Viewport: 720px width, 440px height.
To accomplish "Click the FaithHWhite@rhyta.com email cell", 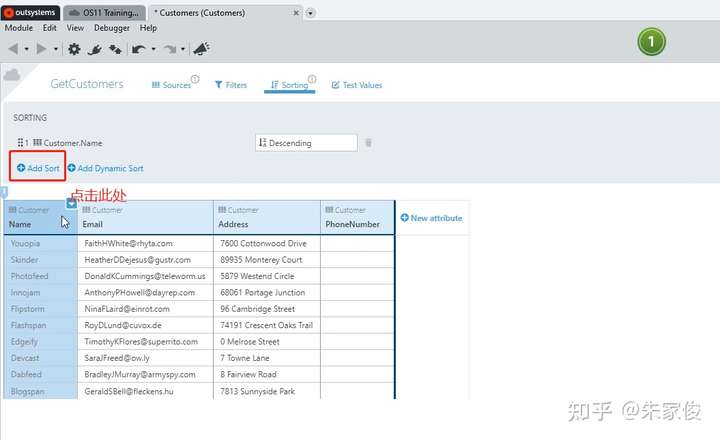I will [146, 243].
